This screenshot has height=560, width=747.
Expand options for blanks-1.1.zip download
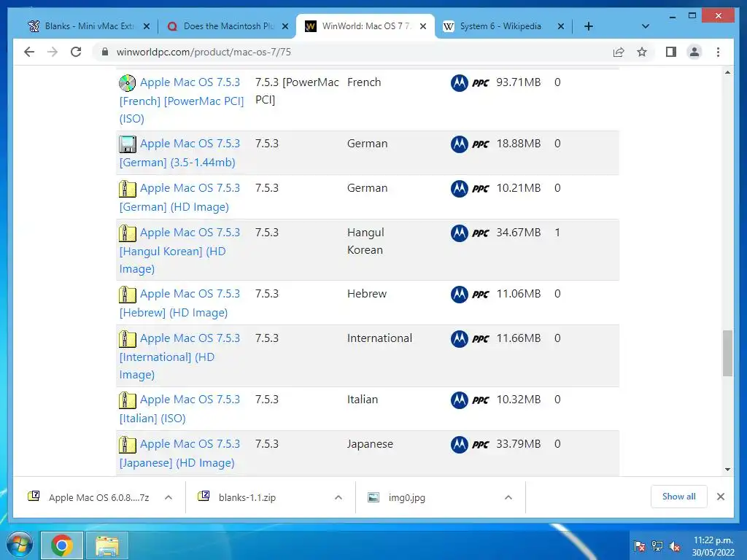338,497
